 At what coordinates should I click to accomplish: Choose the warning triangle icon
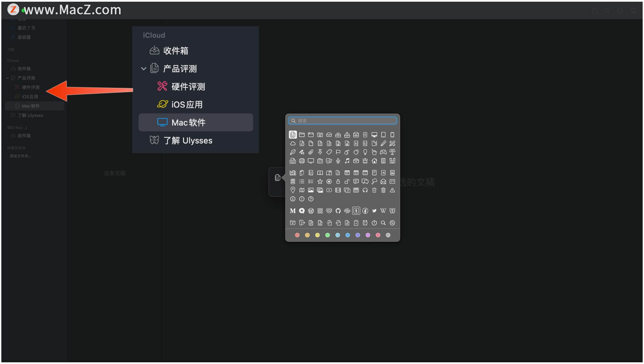pos(392,190)
